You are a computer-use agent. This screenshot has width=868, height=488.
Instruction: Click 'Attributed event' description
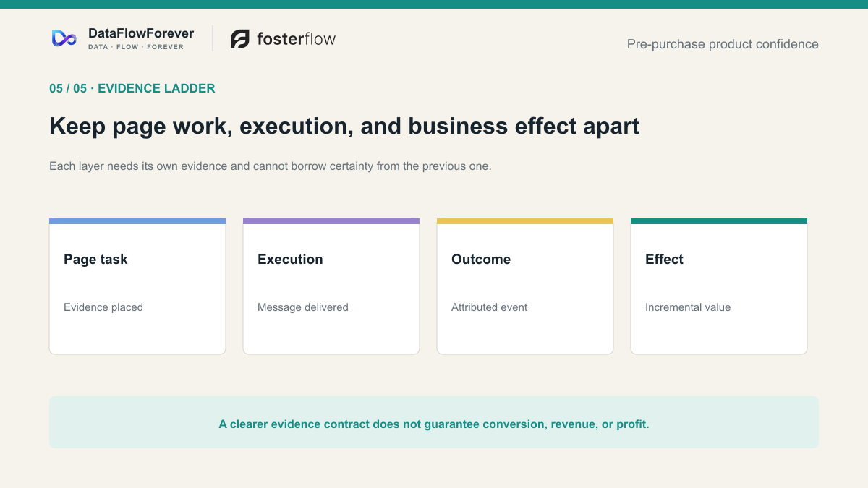tap(490, 307)
